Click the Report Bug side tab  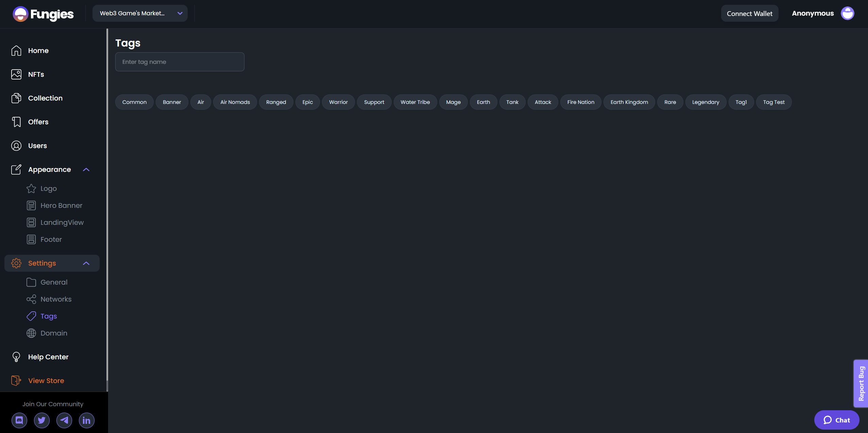pos(861,383)
